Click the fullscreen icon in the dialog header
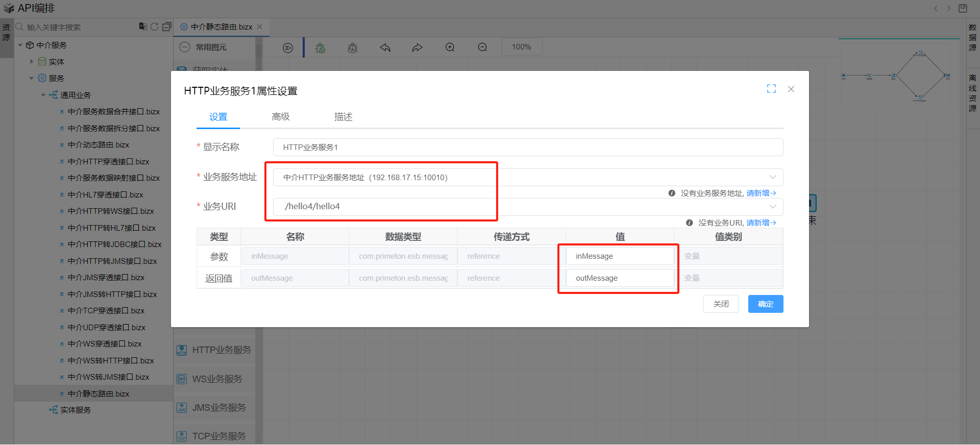 [x=771, y=89]
